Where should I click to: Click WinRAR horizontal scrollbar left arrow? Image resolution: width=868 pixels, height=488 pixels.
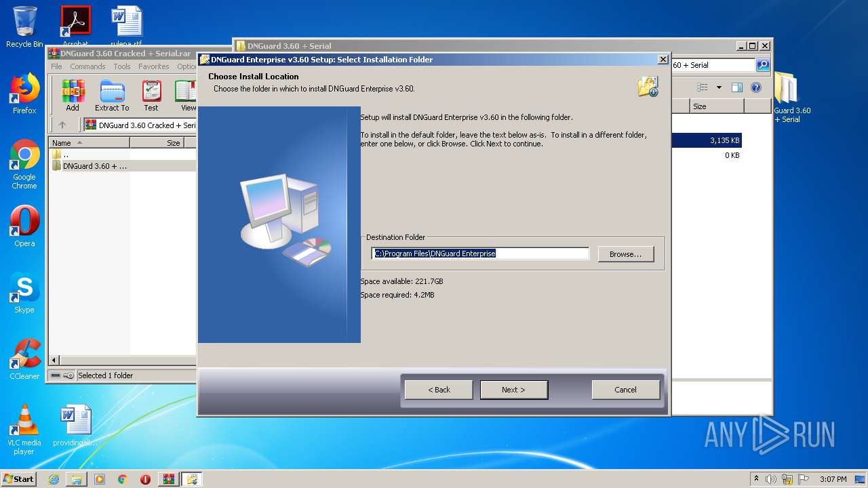55,361
